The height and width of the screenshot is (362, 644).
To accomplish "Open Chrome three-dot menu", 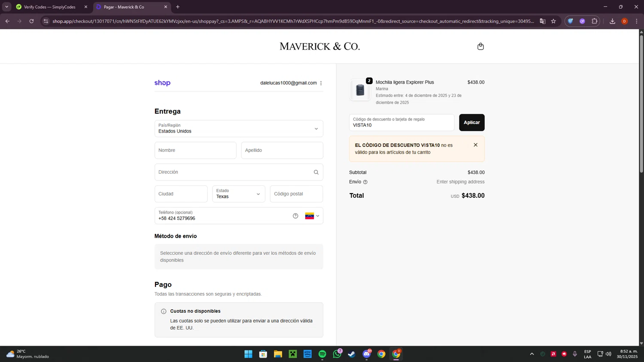I will (x=636, y=21).
